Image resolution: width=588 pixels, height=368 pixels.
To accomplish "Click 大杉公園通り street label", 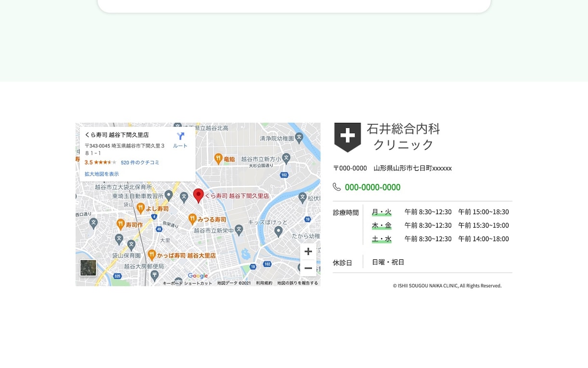I will (261, 166).
